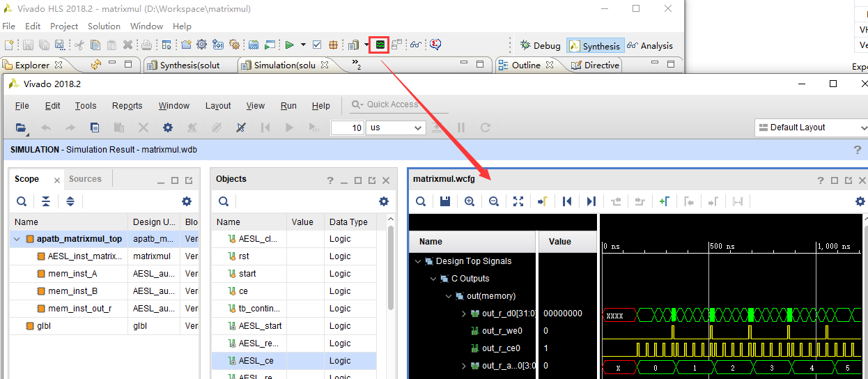This screenshot has height=379, width=868.
Task: Collapse the Design Top Signals group
Action: (x=418, y=261)
